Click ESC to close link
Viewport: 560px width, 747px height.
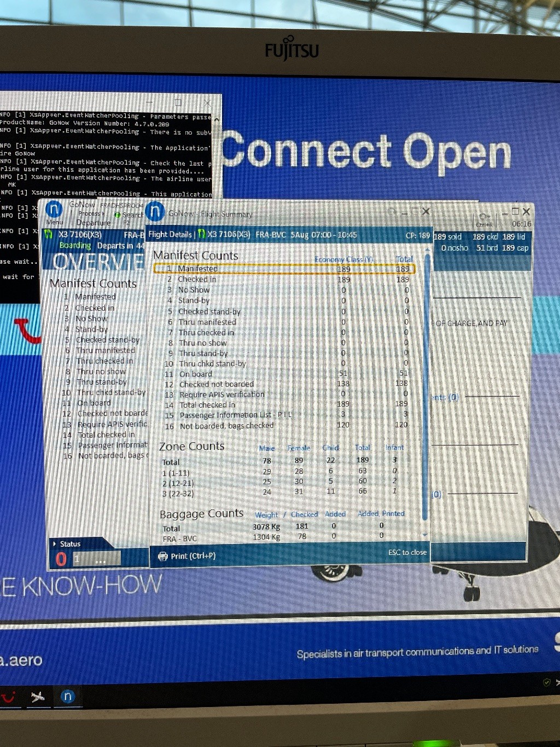click(x=407, y=552)
